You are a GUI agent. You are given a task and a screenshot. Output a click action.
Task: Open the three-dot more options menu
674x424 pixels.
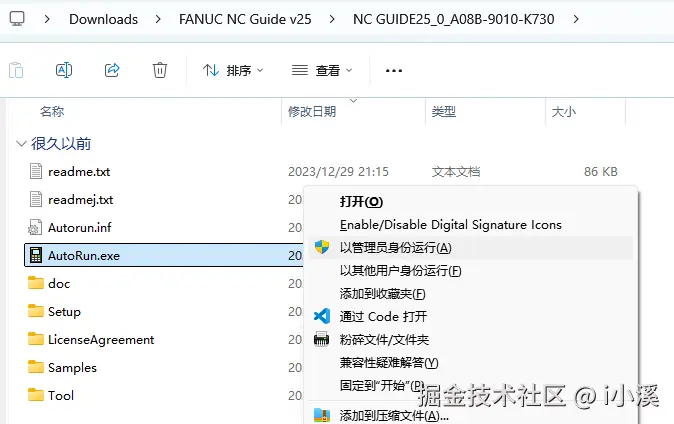coord(394,71)
